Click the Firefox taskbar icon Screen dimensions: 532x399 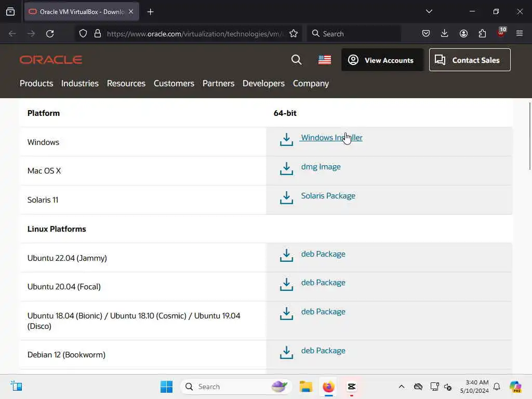pyautogui.click(x=328, y=387)
